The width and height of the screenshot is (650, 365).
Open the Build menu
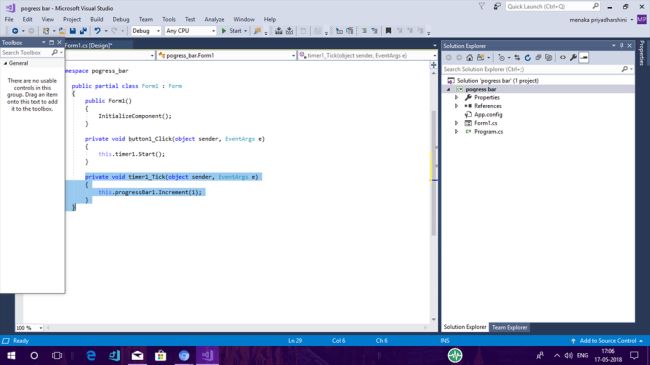tap(97, 19)
